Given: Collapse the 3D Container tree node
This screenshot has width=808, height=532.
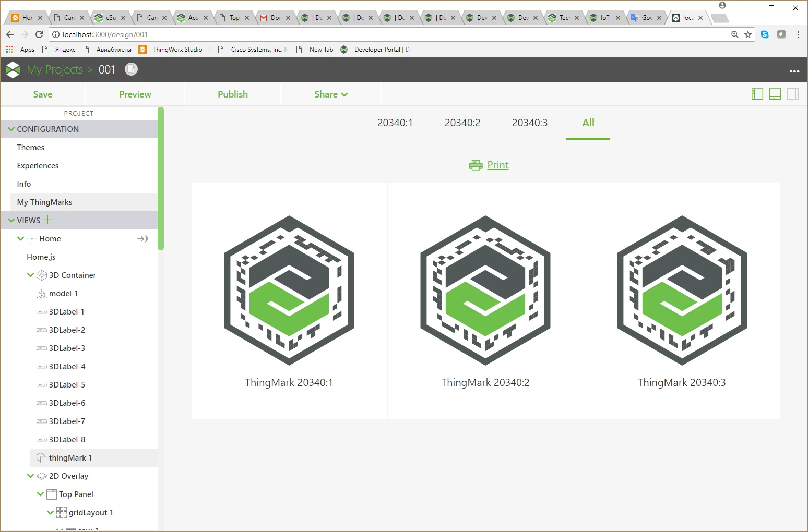Looking at the screenshot, I should pyautogui.click(x=30, y=275).
